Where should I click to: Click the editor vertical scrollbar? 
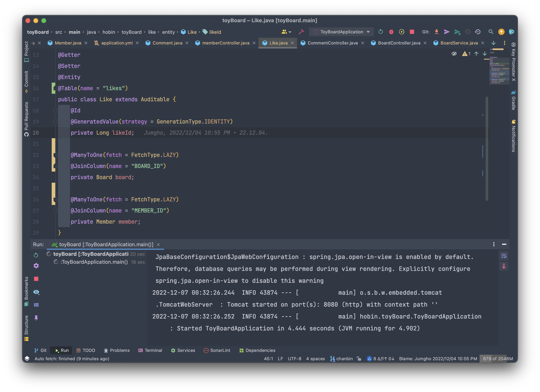coord(487,149)
